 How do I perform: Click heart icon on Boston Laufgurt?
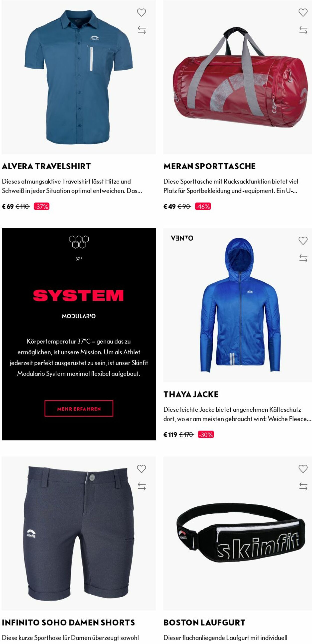point(303,469)
